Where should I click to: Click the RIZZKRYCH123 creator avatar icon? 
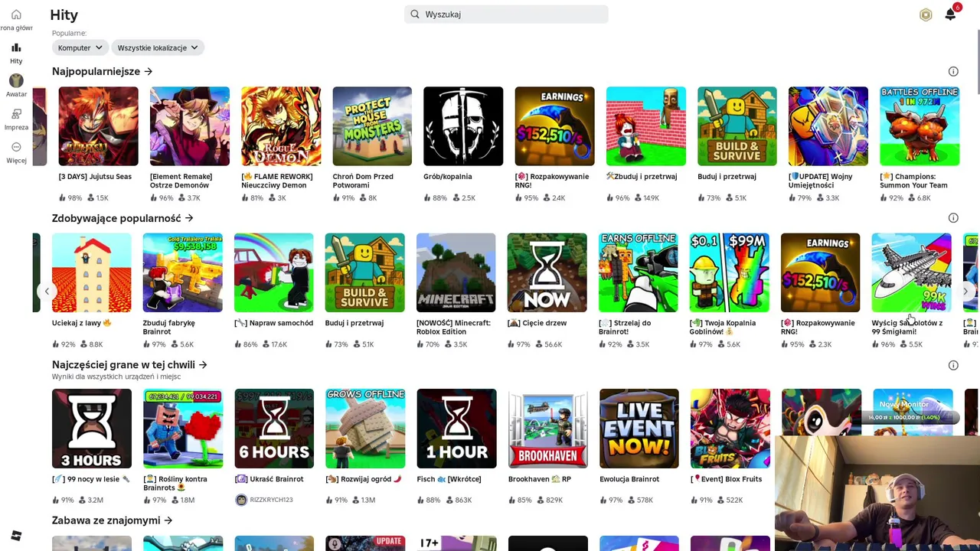point(241,500)
